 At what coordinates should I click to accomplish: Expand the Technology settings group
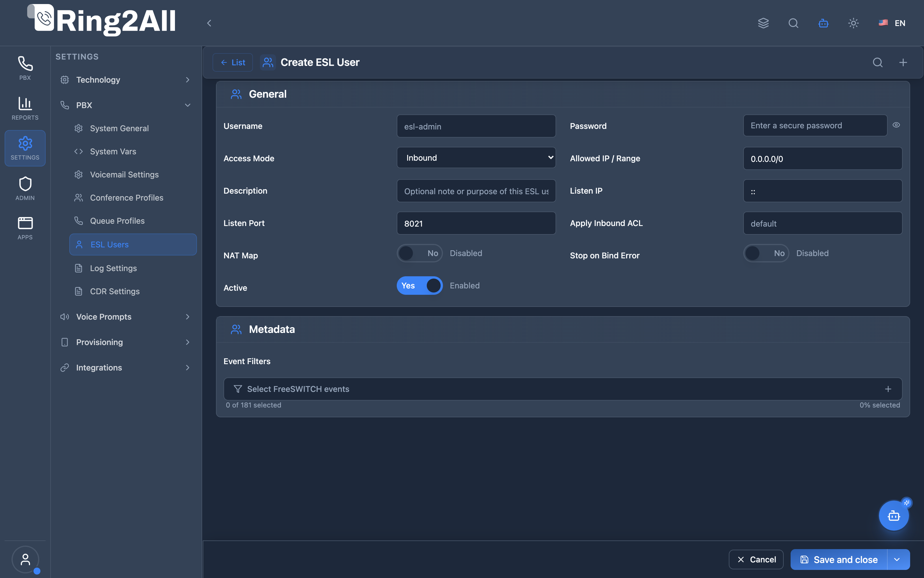click(x=125, y=79)
